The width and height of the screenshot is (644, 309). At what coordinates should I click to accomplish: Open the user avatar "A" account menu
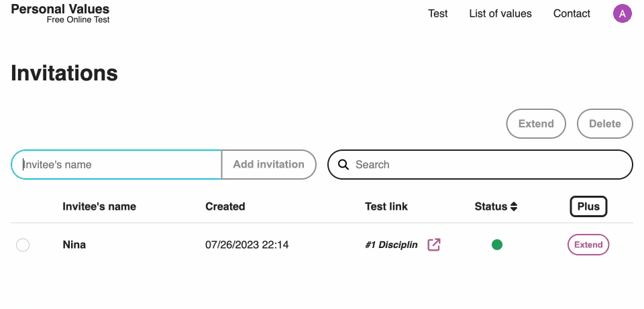pyautogui.click(x=623, y=13)
